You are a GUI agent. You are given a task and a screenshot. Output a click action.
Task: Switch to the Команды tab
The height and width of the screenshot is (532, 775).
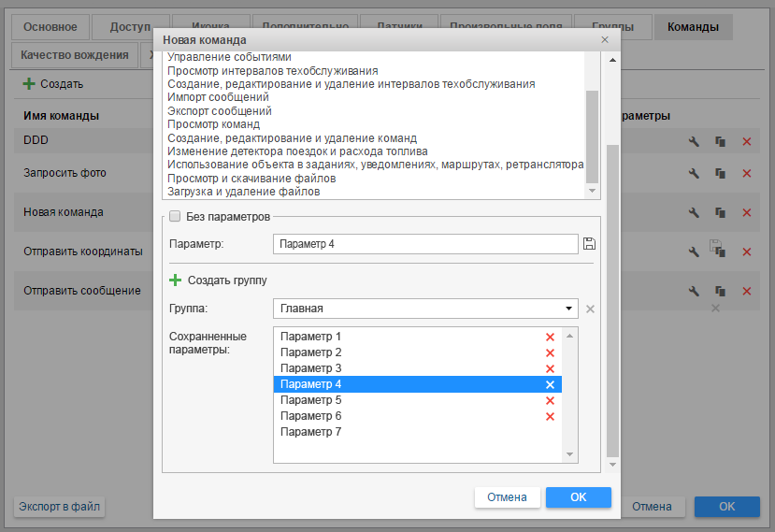tap(693, 27)
